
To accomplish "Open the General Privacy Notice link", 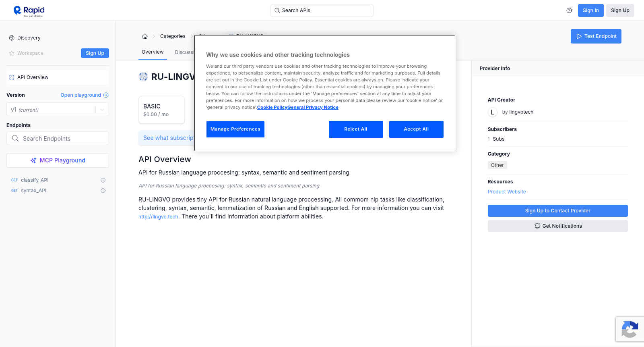I will 313,107.
